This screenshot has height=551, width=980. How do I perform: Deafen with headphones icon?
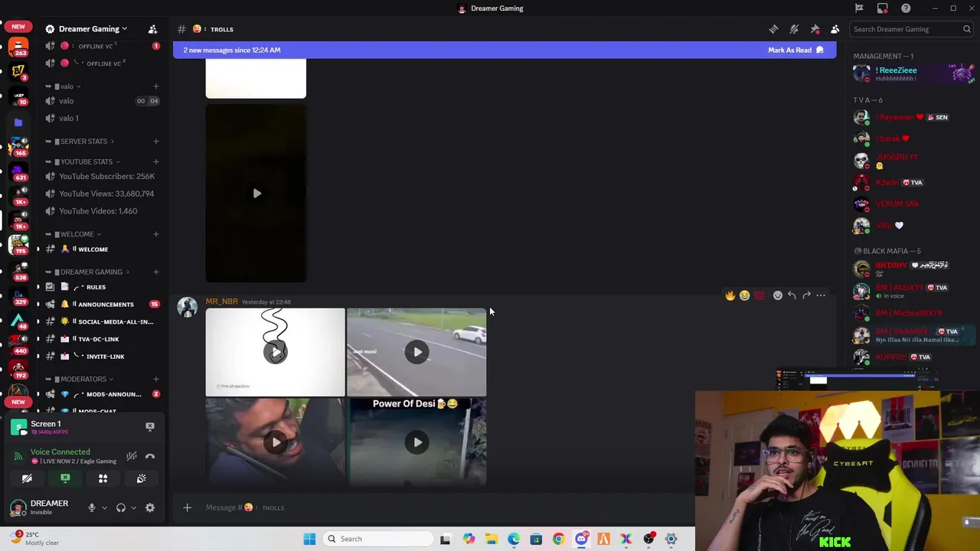(120, 507)
